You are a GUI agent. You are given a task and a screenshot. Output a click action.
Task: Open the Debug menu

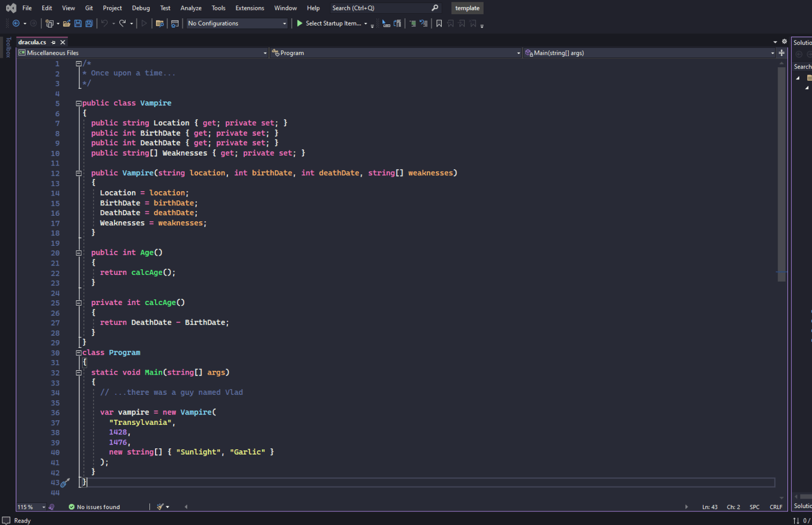point(141,8)
